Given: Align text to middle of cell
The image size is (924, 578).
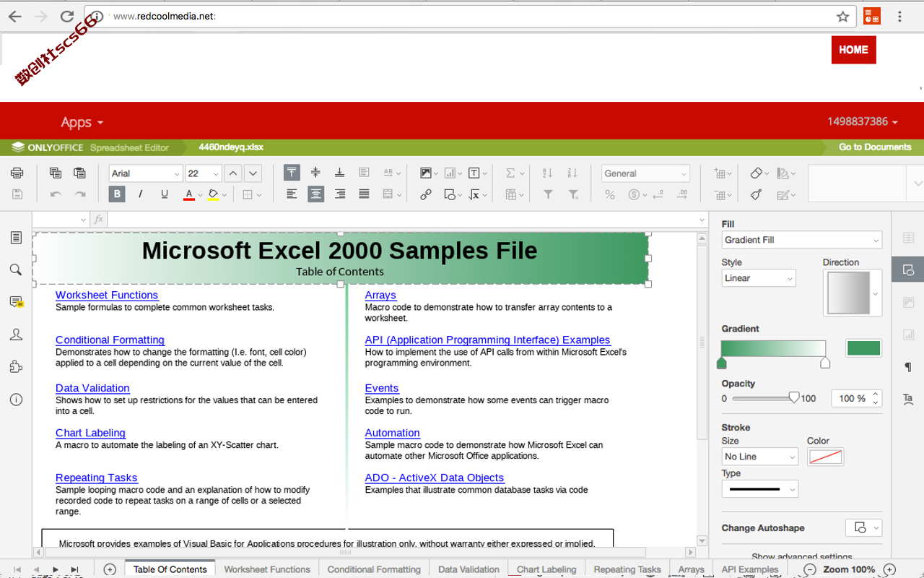Looking at the screenshot, I should click(315, 173).
